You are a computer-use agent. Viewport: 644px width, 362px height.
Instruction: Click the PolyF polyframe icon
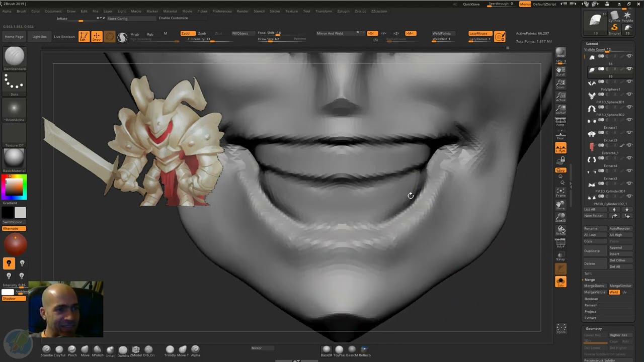click(560, 244)
